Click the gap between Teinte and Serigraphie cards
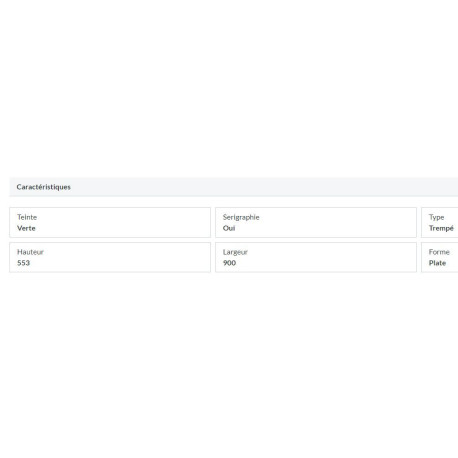458x458 pixels. [x=213, y=222]
